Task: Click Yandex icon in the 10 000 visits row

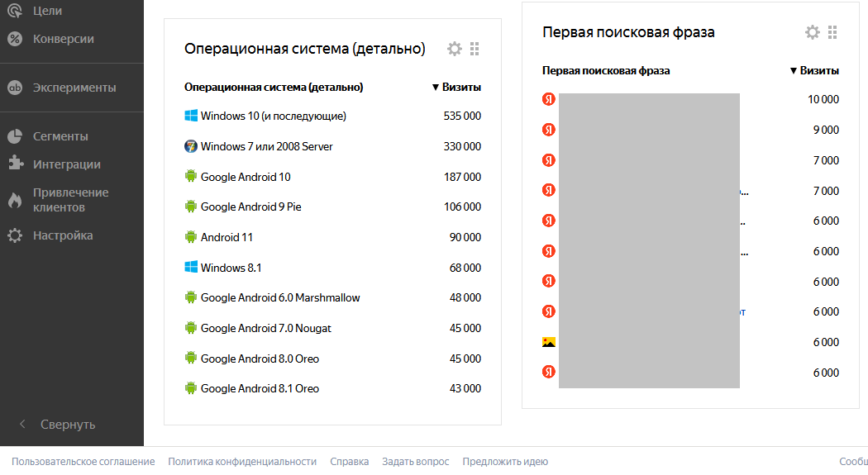Action: [549, 99]
